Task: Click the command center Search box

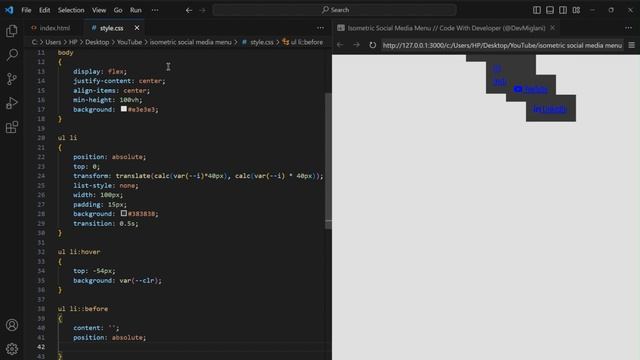Action: (x=334, y=10)
